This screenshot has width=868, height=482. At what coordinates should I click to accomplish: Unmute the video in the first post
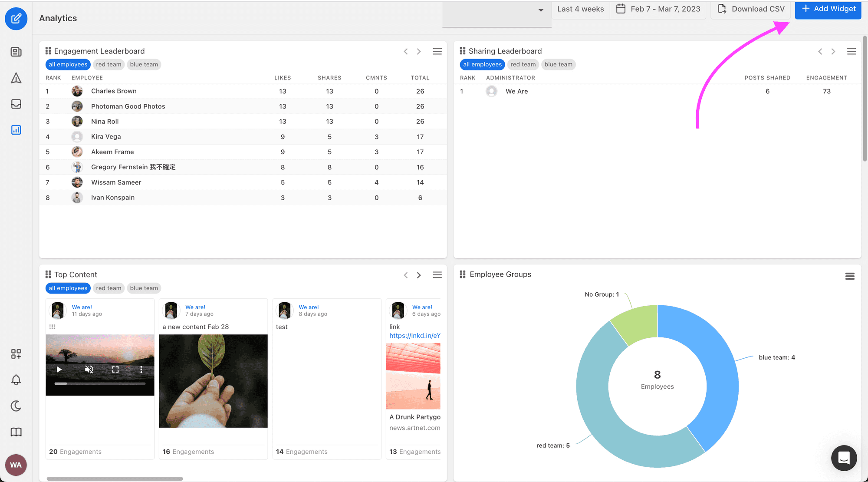point(89,370)
